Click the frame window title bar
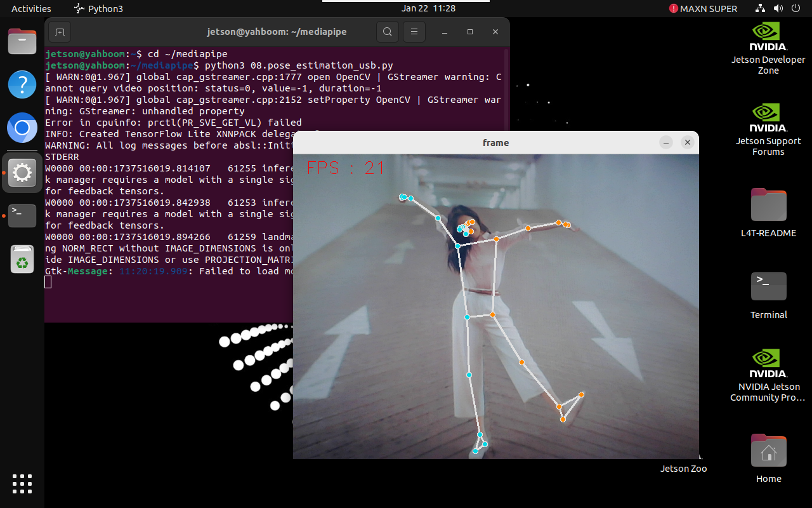Viewport: 812px width, 508px height. point(496,143)
